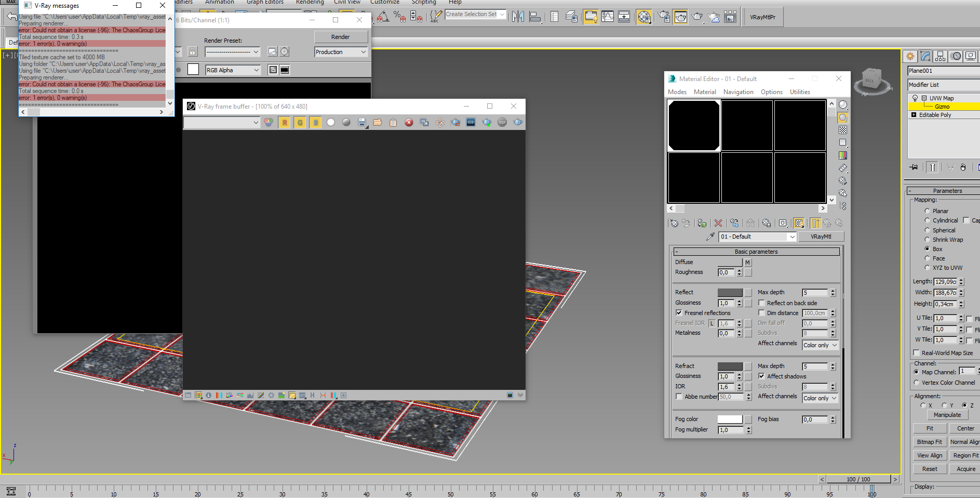Load an image into V-Ray frame buffer

[378, 123]
